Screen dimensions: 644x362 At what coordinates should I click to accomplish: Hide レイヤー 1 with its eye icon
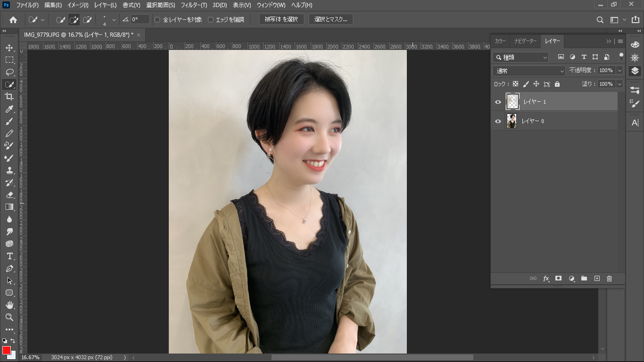point(498,102)
